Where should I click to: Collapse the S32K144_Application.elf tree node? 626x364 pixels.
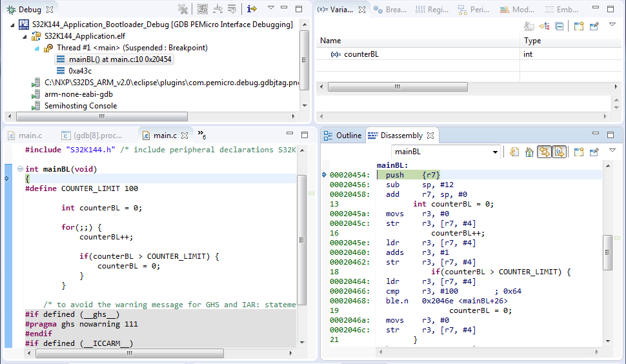[25, 36]
